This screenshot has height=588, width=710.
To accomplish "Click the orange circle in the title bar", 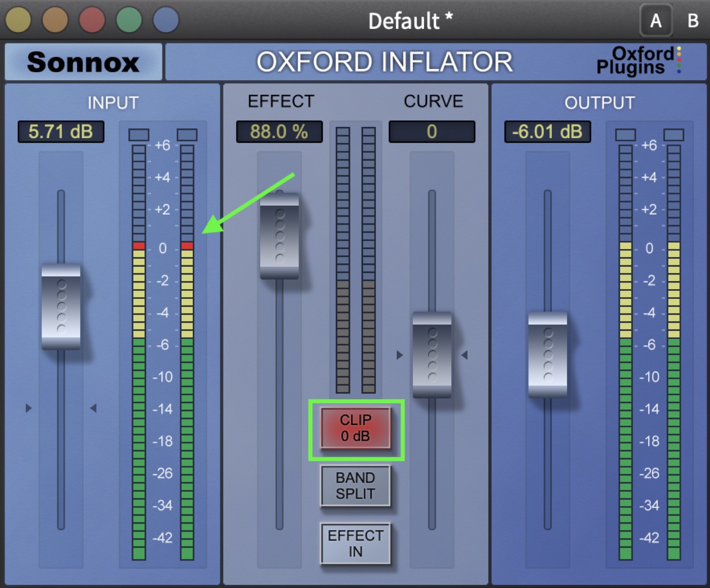I will 55,20.
